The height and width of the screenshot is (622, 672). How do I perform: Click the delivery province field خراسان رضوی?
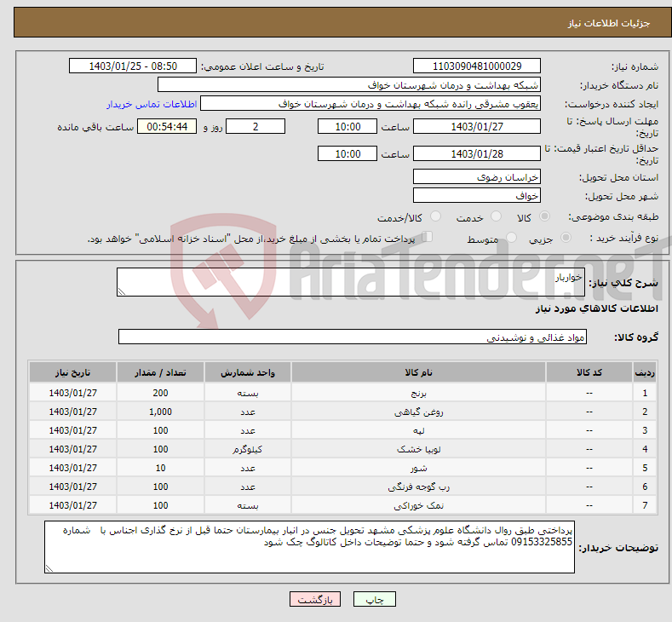[x=477, y=176]
